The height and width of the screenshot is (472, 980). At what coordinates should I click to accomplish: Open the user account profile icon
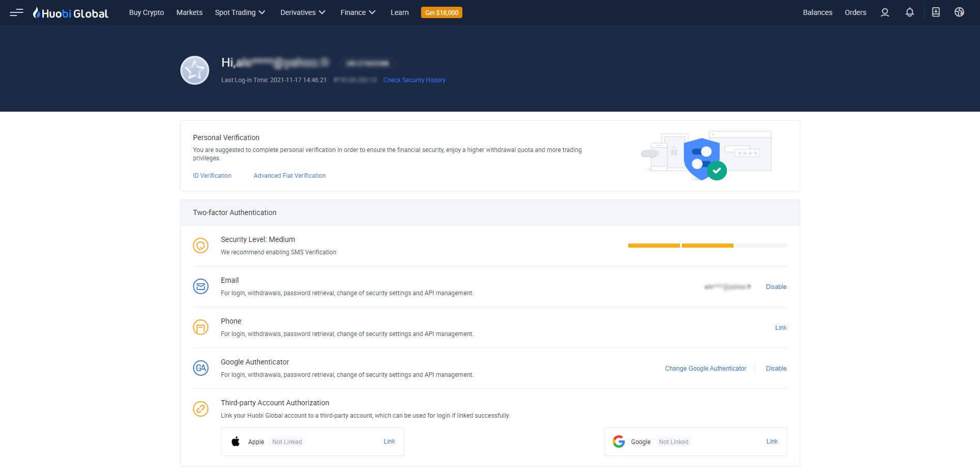pos(884,12)
